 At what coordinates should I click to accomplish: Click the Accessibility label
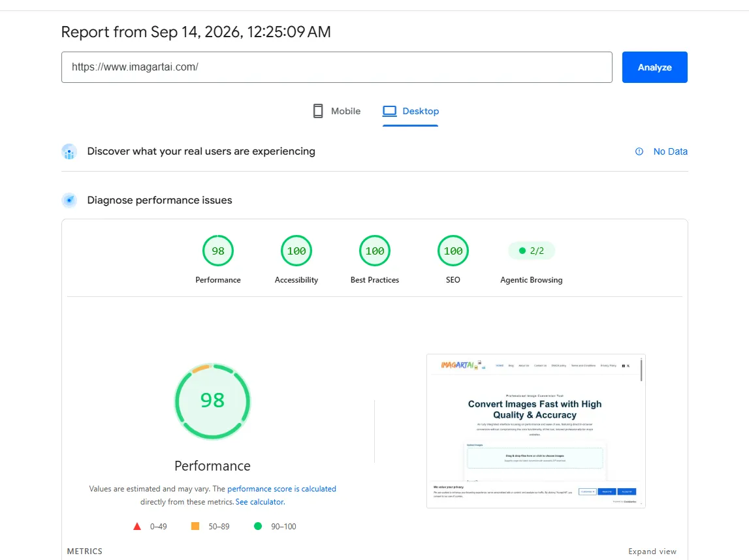point(296,280)
